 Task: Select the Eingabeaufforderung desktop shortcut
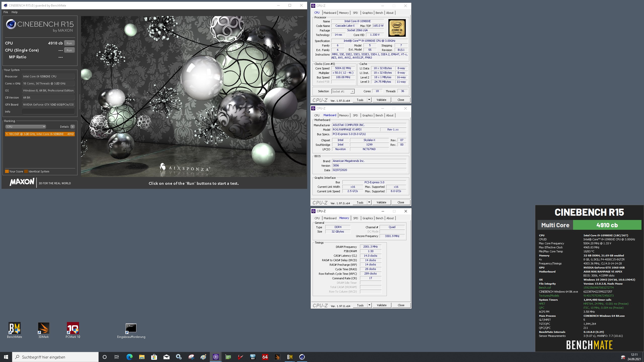pyautogui.click(x=131, y=331)
